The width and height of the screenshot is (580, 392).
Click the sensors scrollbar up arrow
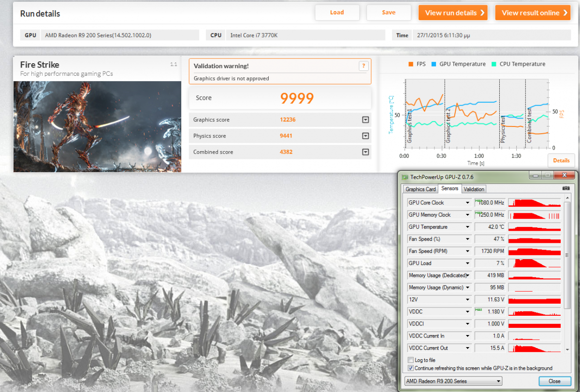pos(567,199)
